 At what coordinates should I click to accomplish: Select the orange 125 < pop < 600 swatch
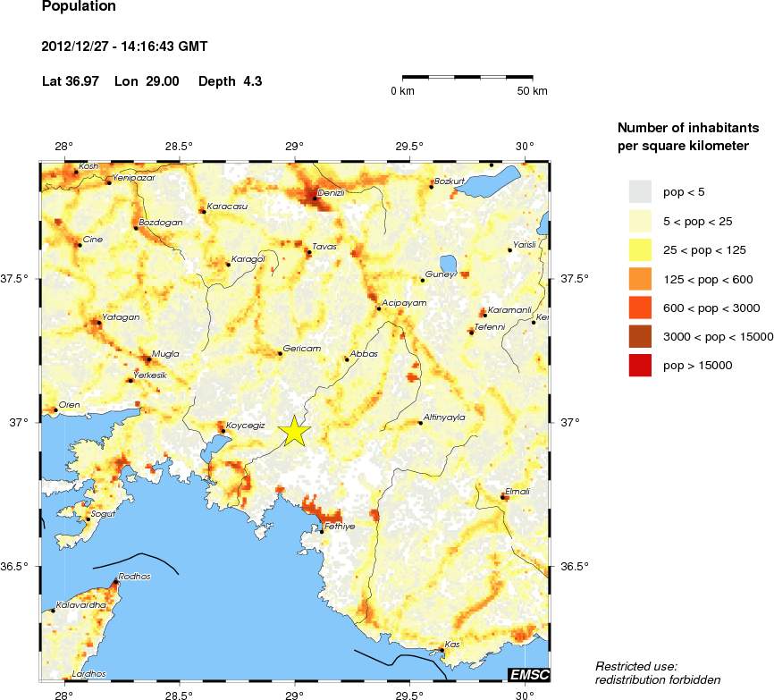coord(640,279)
